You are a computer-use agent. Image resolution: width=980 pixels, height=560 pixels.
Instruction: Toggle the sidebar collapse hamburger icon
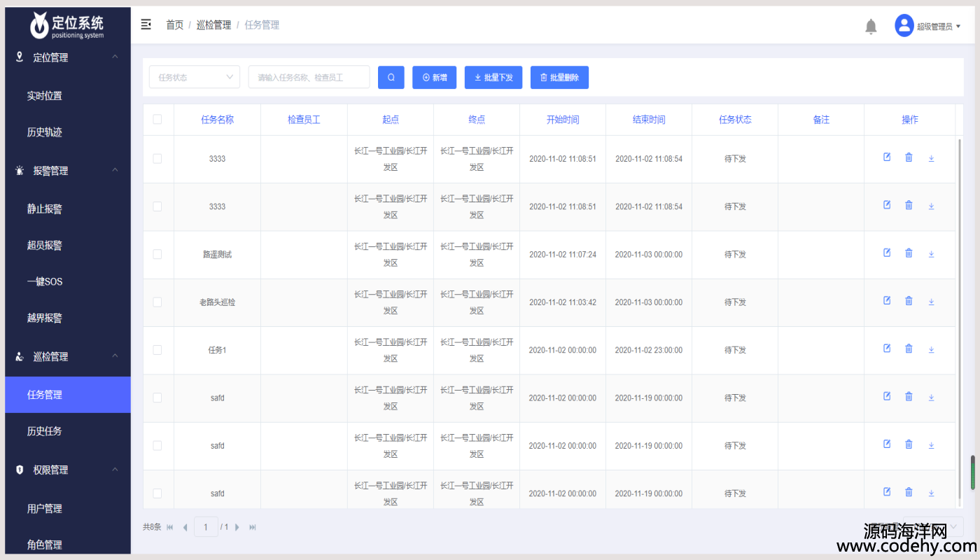146,24
